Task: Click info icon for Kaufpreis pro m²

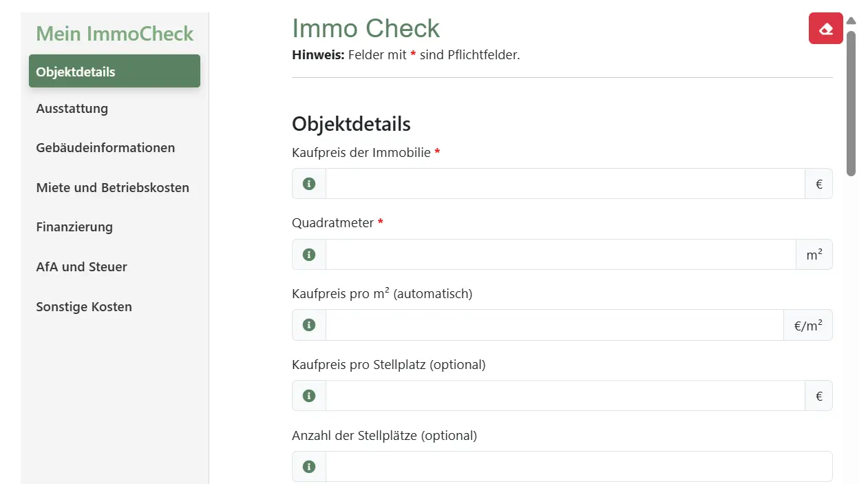Action: (309, 325)
